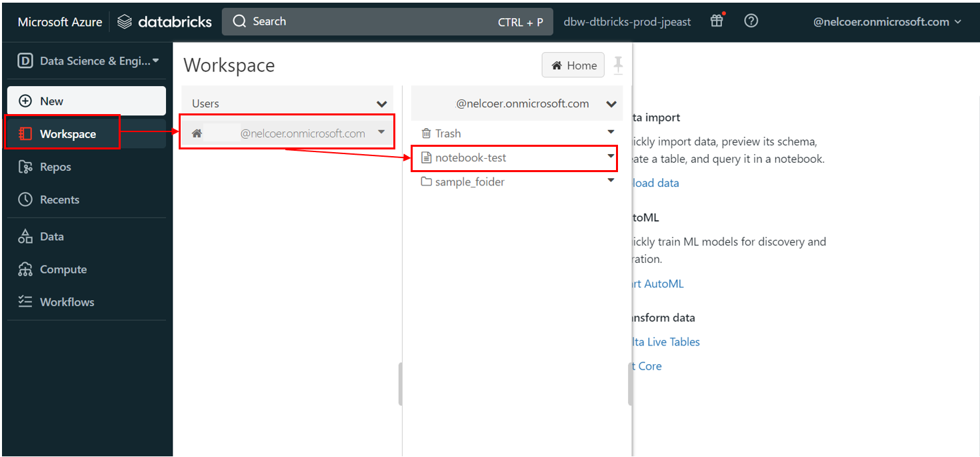This screenshot has height=457, width=980.
Task: Open the notebook-test notebook
Action: coord(471,158)
